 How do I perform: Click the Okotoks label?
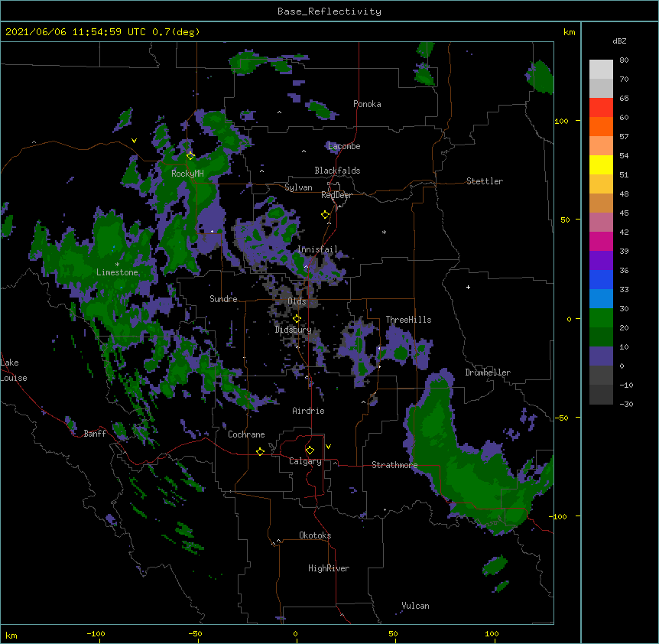pyautogui.click(x=315, y=535)
